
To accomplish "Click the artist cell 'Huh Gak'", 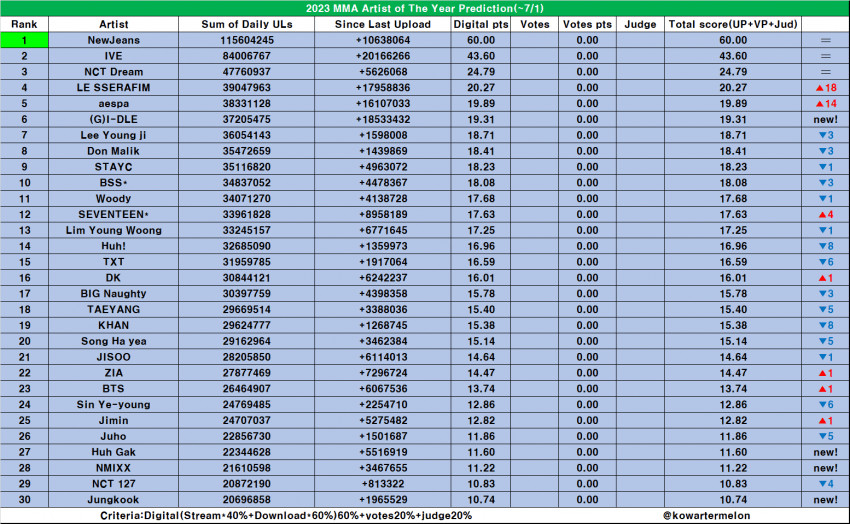I will tap(113, 452).
